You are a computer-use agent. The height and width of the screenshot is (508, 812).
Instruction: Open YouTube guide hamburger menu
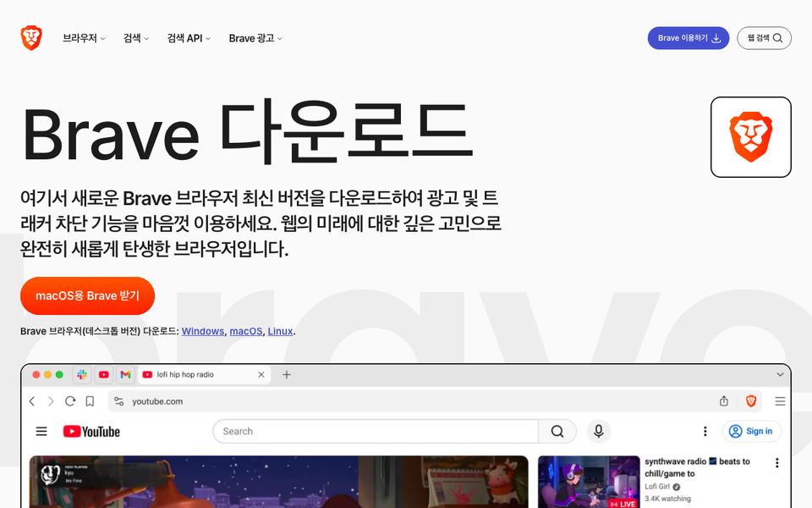point(41,431)
